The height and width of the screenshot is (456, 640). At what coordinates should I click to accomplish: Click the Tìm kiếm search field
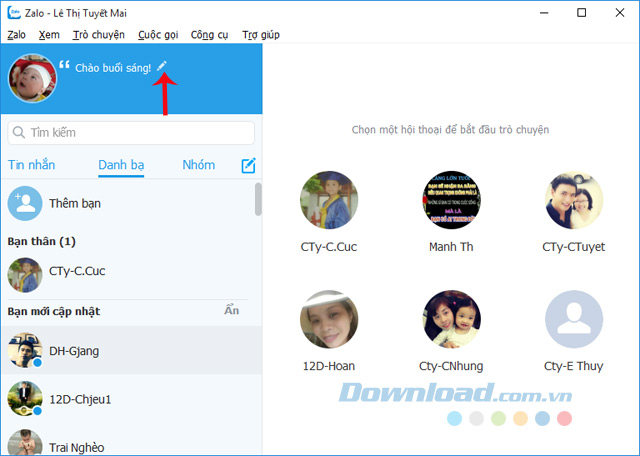click(x=131, y=133)
